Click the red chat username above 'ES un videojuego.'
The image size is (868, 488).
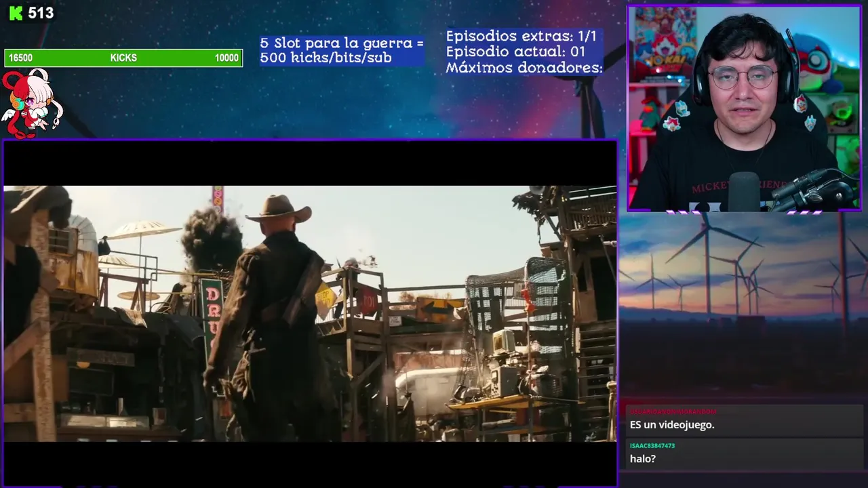673,411
